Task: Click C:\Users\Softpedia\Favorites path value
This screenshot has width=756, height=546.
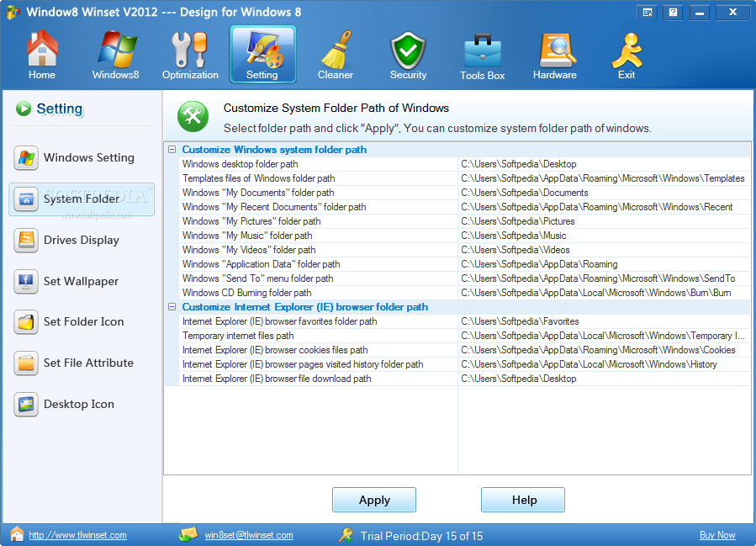Action: (520, 321)
